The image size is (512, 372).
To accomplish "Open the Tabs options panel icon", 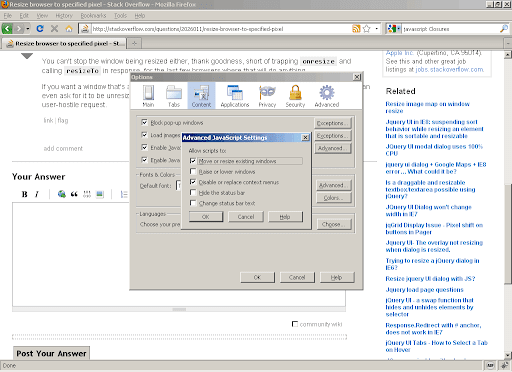I will click(174, 96).
